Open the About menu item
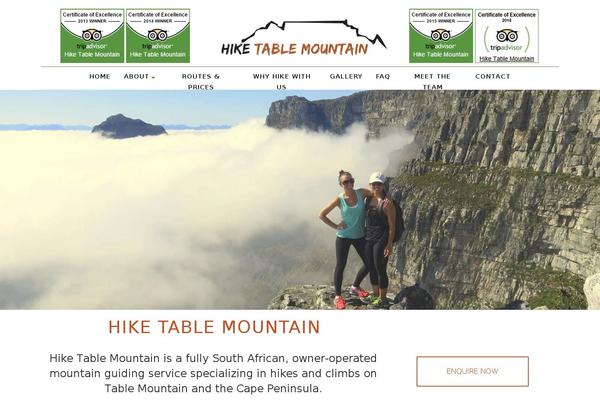 (136, 77)
